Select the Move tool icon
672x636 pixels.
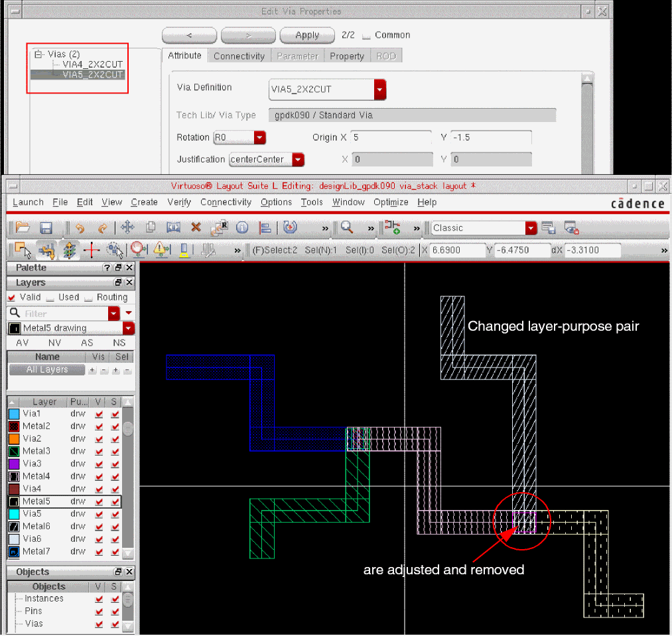coord(127,227)
